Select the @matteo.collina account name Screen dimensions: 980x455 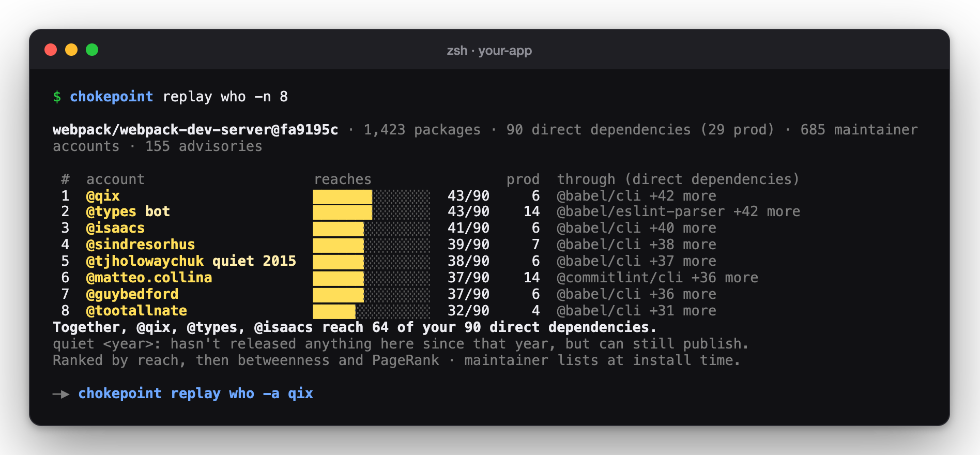[x=149, y=278]
